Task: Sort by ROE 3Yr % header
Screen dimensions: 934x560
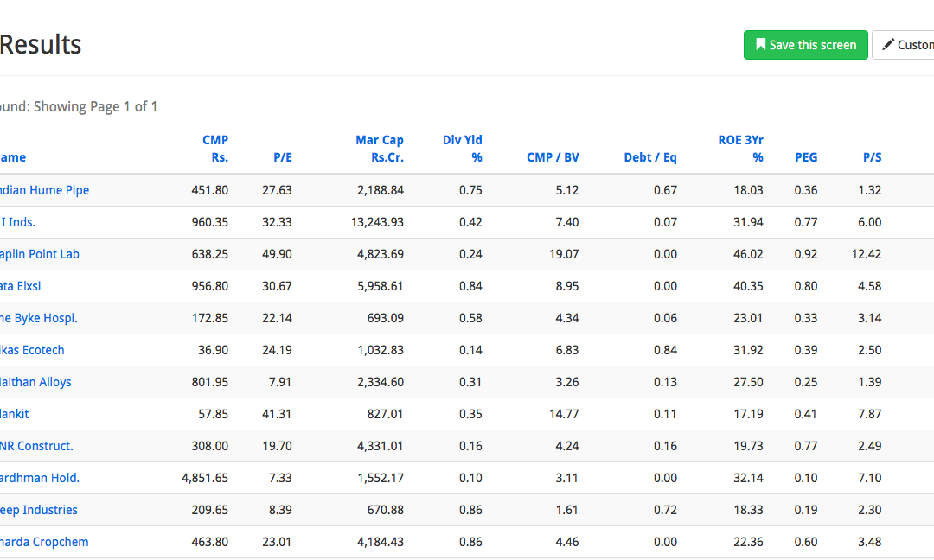Action: pos(740,149)
